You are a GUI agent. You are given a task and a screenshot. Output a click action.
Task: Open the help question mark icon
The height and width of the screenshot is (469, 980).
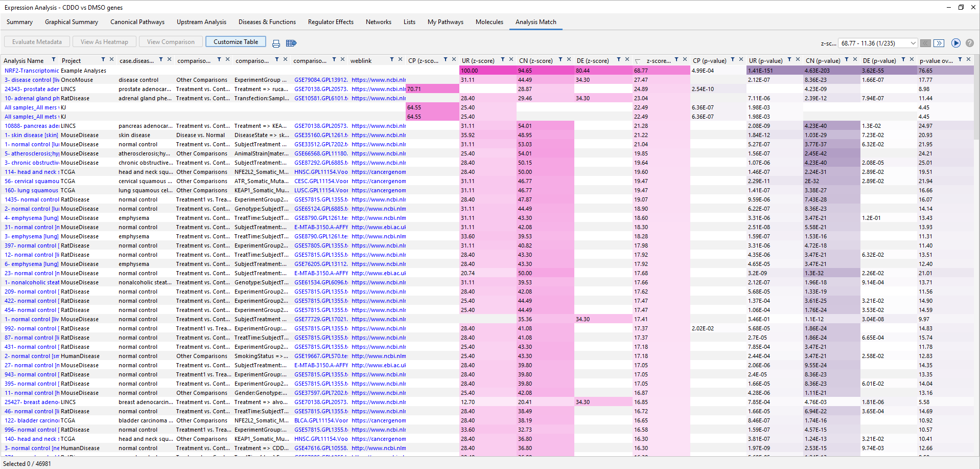coord(969,43)
